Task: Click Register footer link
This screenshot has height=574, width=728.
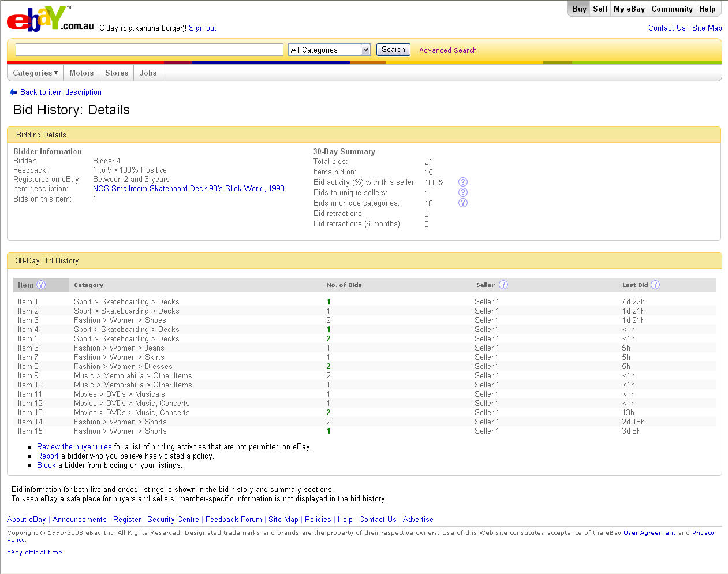Action: click(x=127, y=520)
